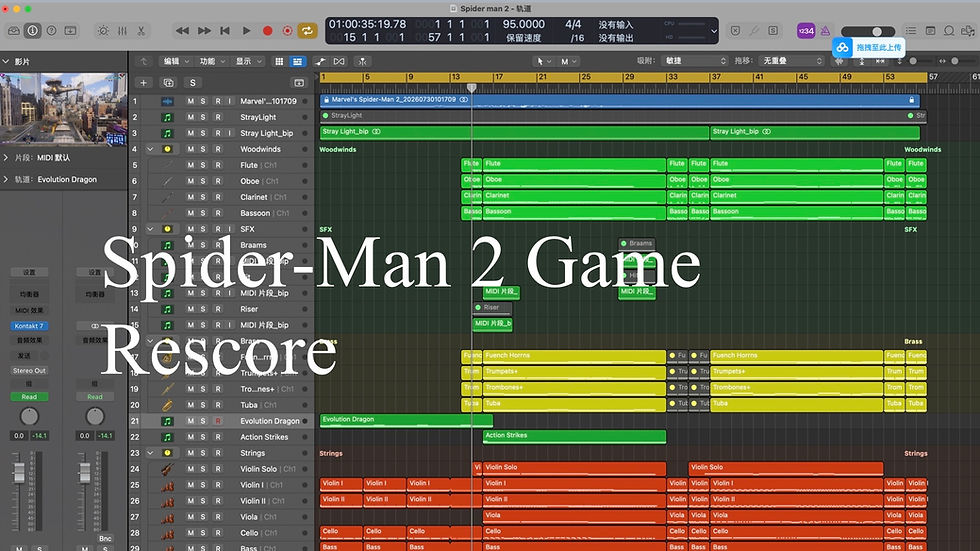
Task: Click the Add Track plus button
Action: pos(143,82)
